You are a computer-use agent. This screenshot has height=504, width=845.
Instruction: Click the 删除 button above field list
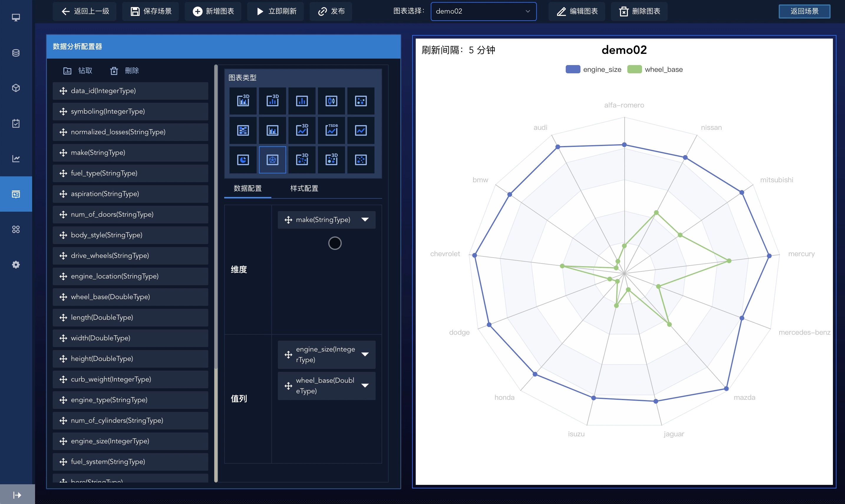pyautogui.click(x=124, y=71)
